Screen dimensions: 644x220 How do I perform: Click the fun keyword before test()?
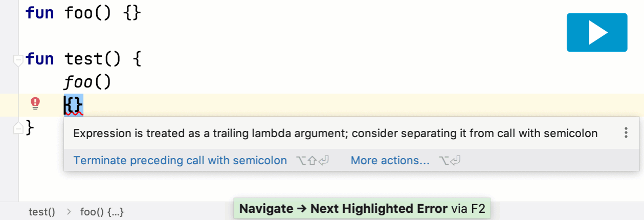click(40, 59)
